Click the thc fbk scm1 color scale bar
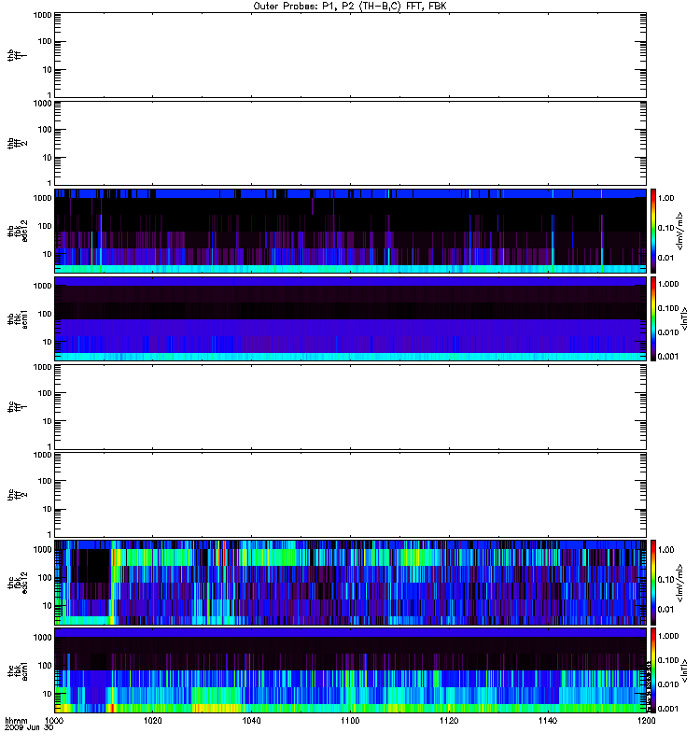 (x=653, y=670)
